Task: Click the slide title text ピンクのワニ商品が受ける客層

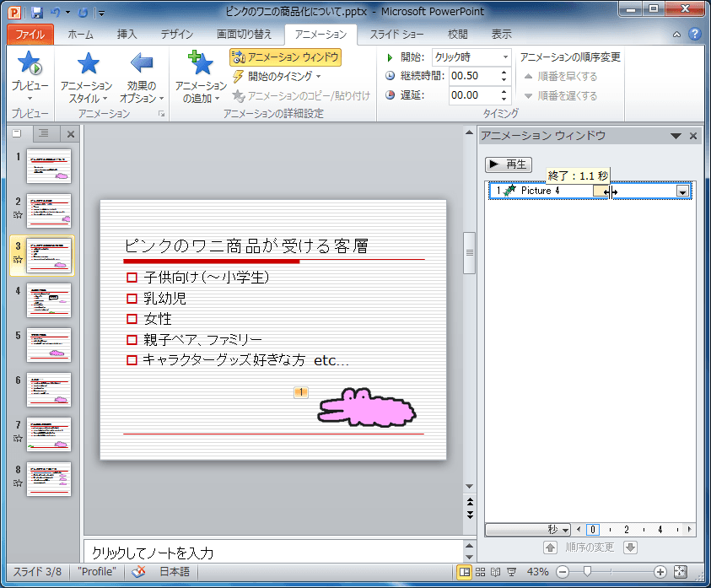Action: coord(246,246)
